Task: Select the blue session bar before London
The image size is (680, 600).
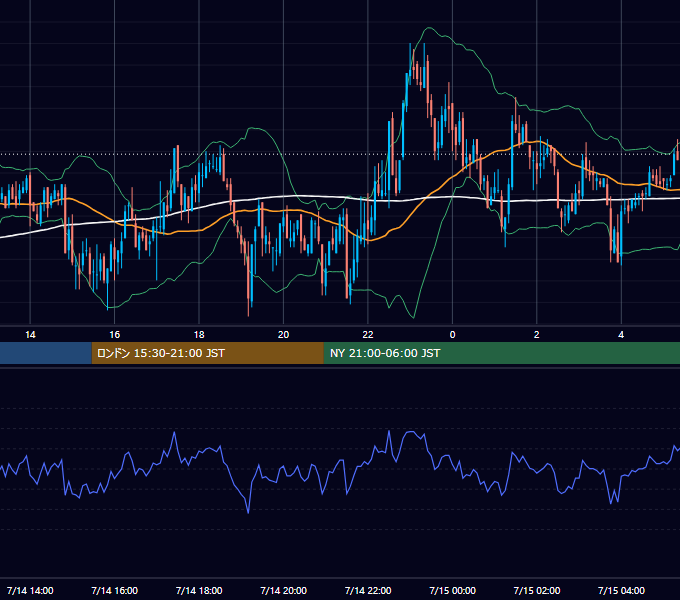Action: click(46, 353)
